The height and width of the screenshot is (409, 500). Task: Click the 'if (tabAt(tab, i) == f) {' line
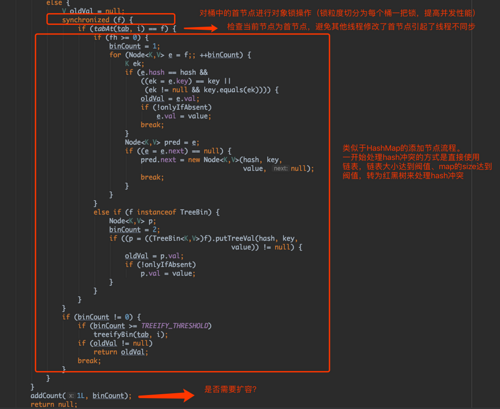[x=127, y=28]
